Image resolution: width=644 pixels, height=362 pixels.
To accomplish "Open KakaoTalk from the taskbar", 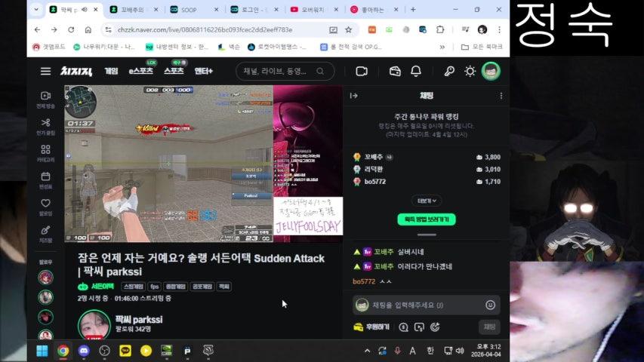I will point(125,351).
